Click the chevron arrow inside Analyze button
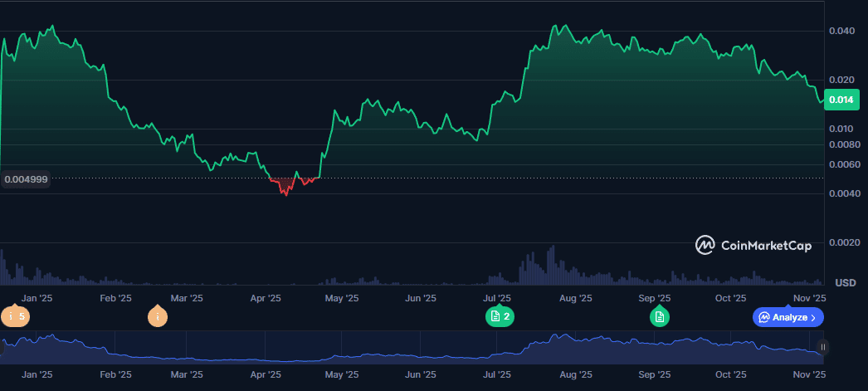868x391 pixels. 813,317
